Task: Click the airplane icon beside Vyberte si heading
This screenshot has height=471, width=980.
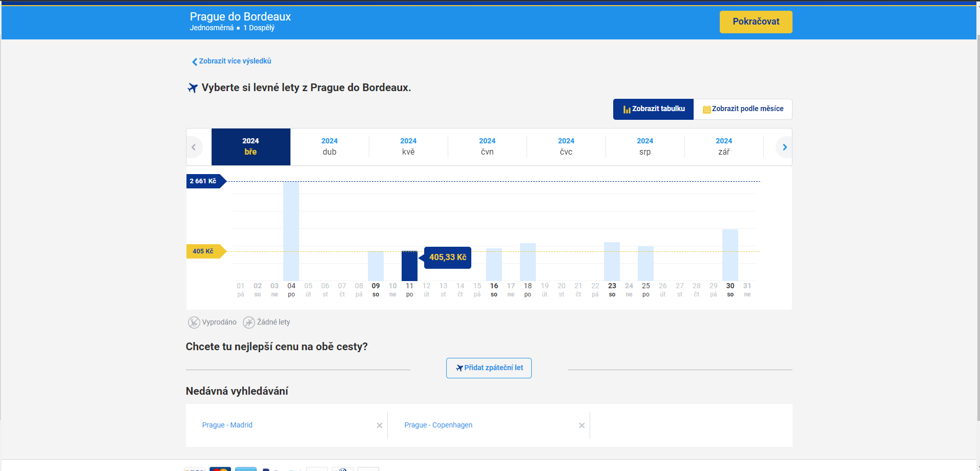Action: 193,88
